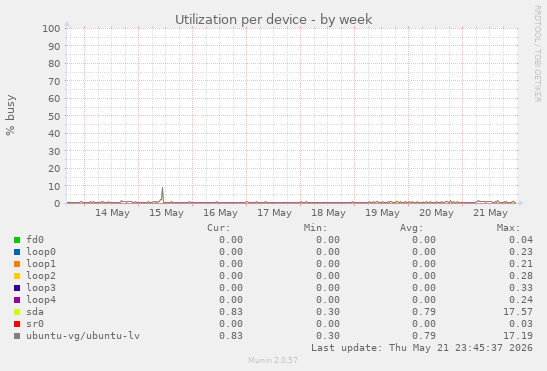547x371 pixels.
Task: Select the sr0 device label
Action: tap(35, 324)
